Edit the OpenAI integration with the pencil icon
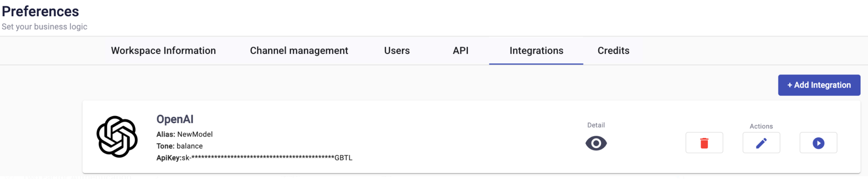 [761, 143]
